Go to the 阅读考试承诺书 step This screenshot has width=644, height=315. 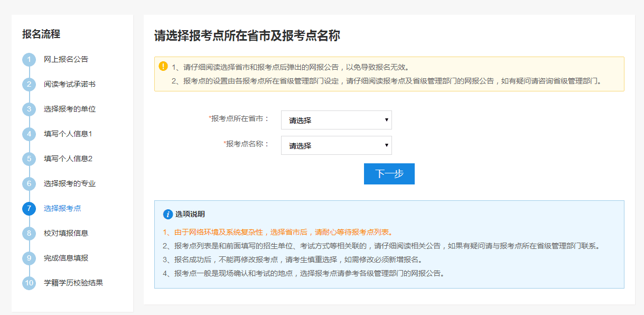70,84
